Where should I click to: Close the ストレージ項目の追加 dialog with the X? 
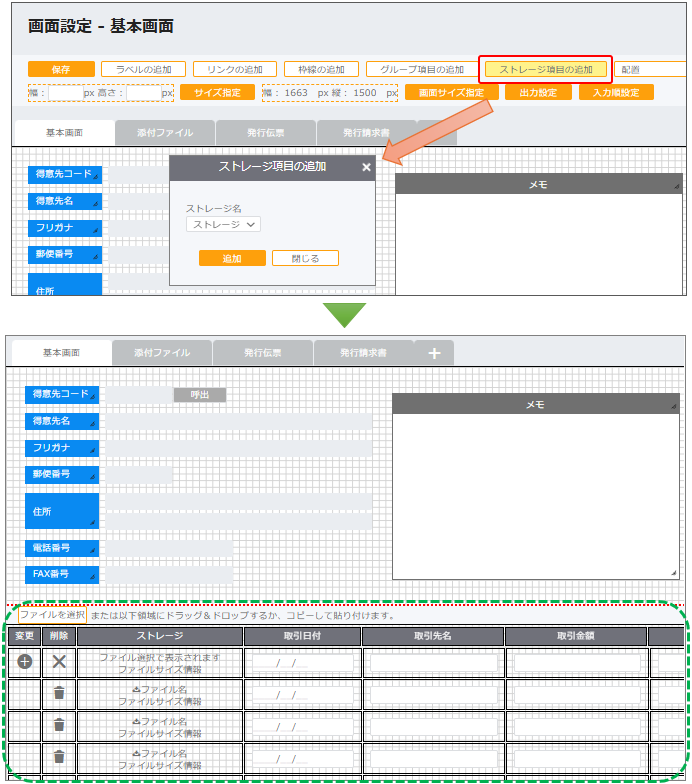pos(366,167)
